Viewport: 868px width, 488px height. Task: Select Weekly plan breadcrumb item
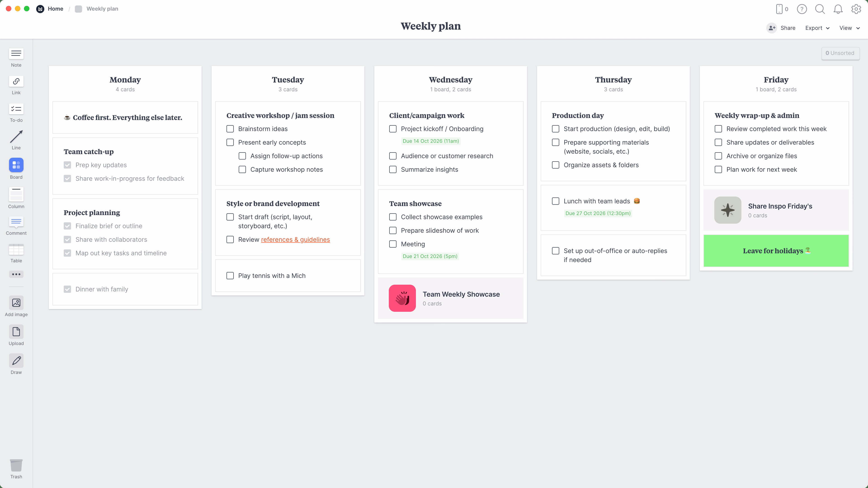102,9
